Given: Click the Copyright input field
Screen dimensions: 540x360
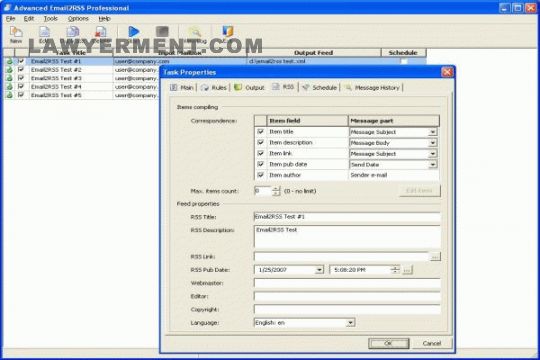Looking at the screenshot, I should click(x=347, y=309).
